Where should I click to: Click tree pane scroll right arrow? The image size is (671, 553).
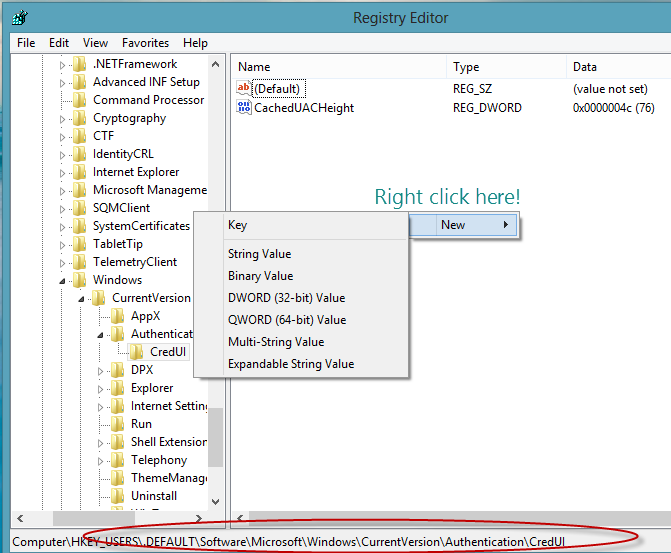[x=199, y=518]
